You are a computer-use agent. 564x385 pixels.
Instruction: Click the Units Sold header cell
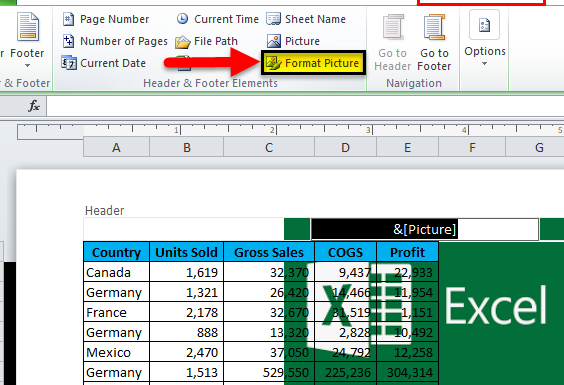[187, 252]
